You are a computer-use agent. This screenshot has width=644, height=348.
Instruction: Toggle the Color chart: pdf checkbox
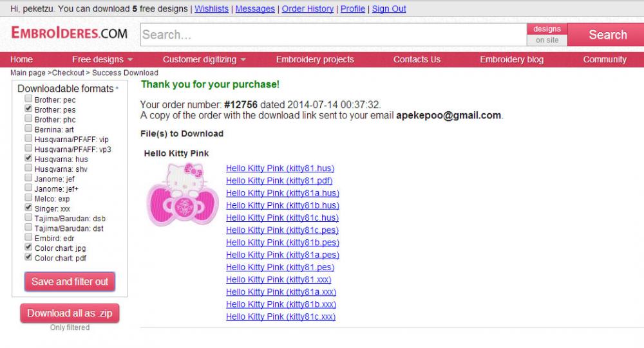coord(28,257)
